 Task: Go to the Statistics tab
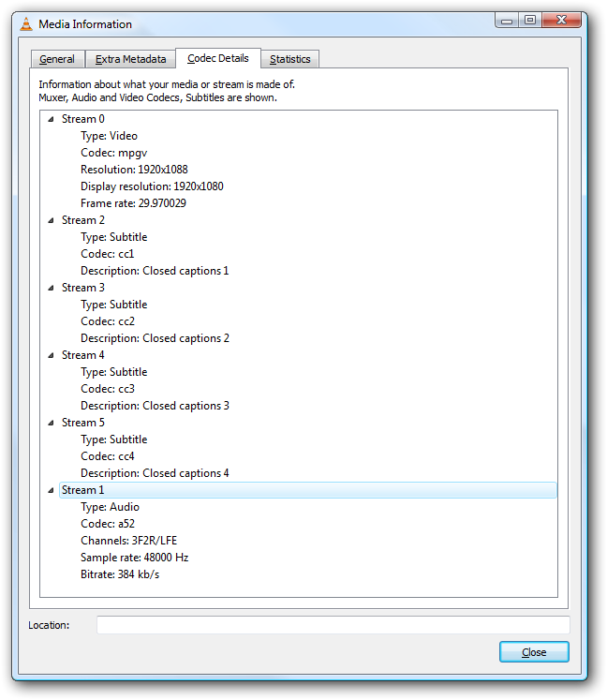tap(289, 59)
